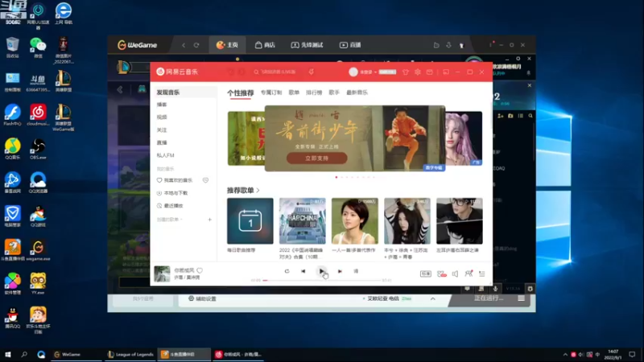Click the NetEase Music search box
The height and width of the screenshot is (362, 644).
tap(277, 72)
